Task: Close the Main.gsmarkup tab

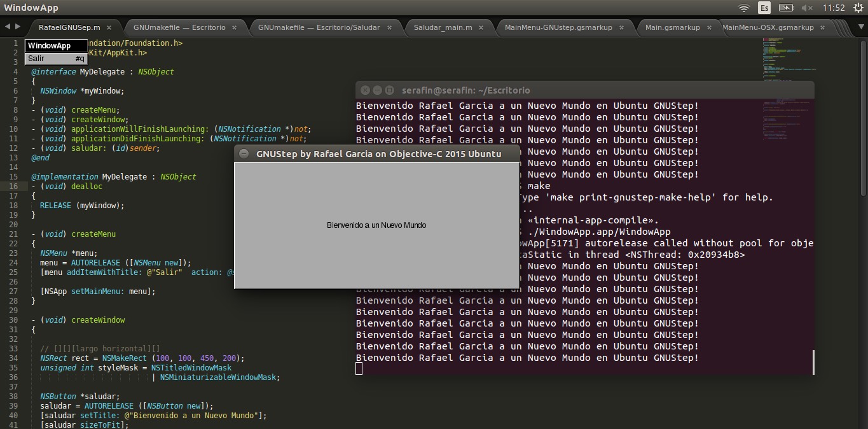Action: 710,28
